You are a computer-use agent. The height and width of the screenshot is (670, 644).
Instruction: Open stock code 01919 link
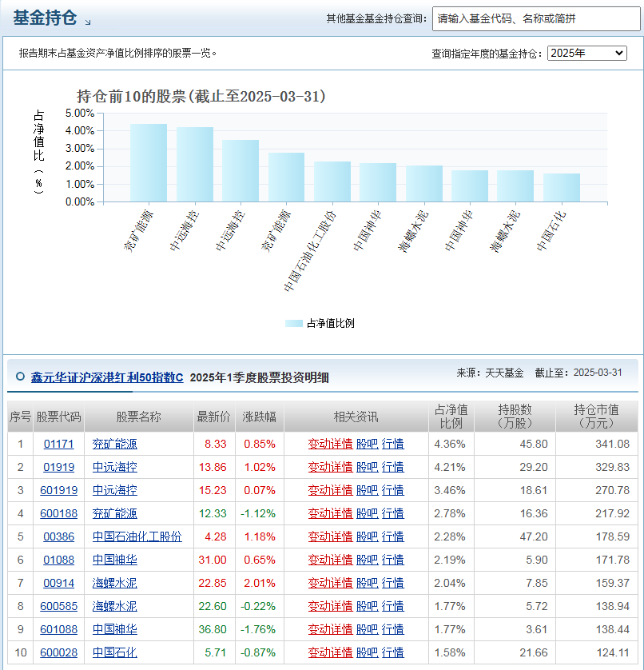click(x=59, y=467)
